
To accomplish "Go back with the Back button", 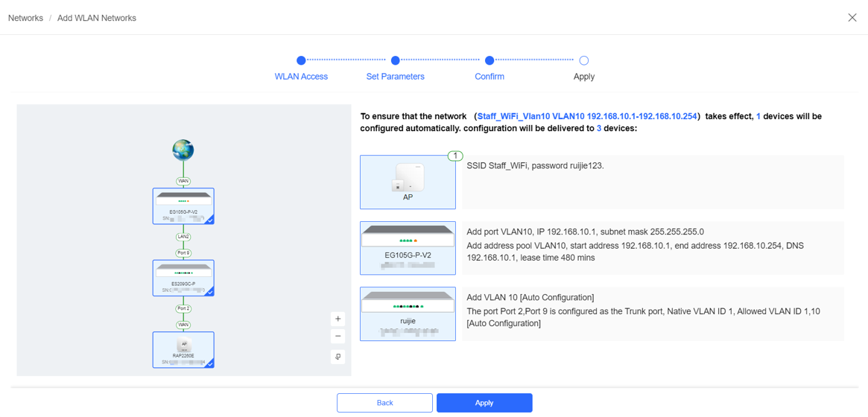I will [384, 403].
